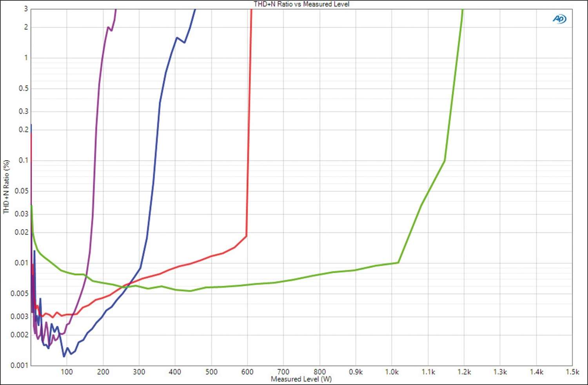Click the 200 tick on the x-axis
Image resolution: width=588 pixels, height=385 pixels.
tap(103, 372)
